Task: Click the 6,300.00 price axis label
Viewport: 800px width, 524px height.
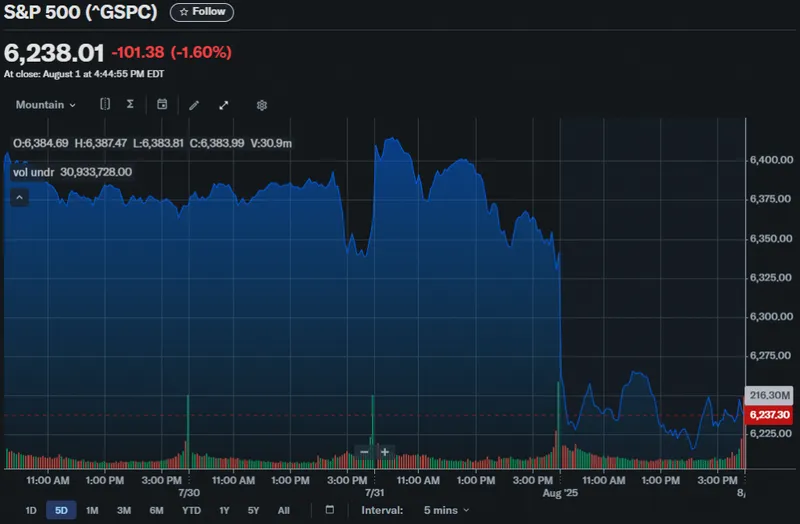Action: (771, 316)
